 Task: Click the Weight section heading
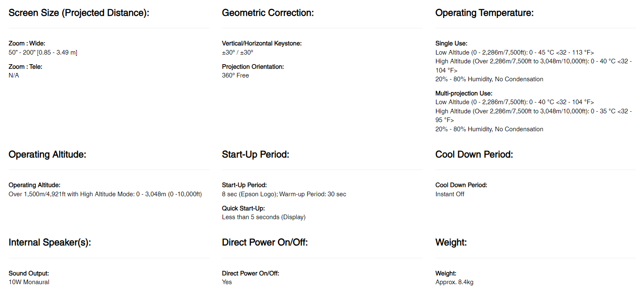coord(451,242)
